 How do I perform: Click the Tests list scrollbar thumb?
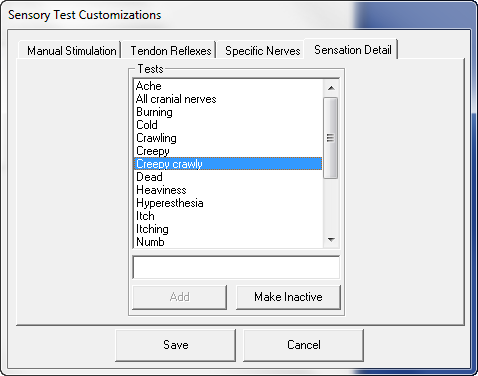(x=331, y=138)
